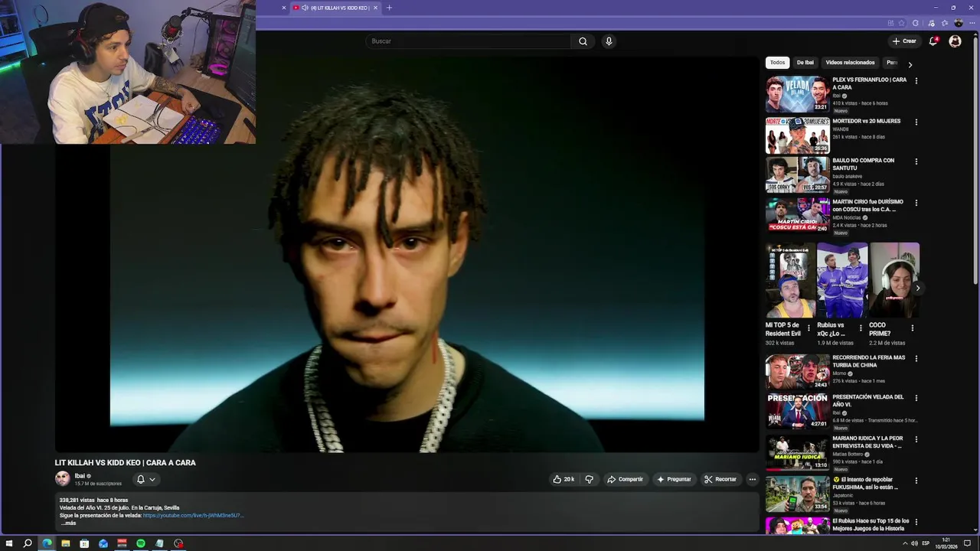
Task: Open options for MARIANO IUDICA video
Action: click(x=916, y=439)
